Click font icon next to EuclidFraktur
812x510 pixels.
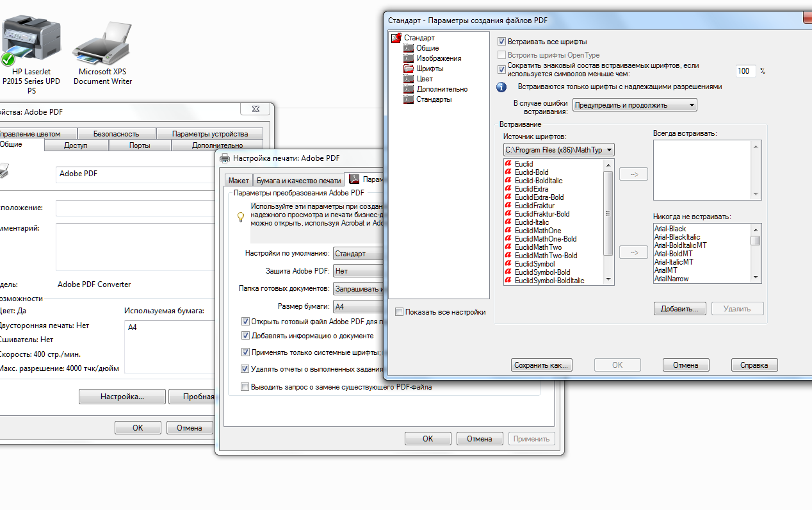[x=508, y=206]
